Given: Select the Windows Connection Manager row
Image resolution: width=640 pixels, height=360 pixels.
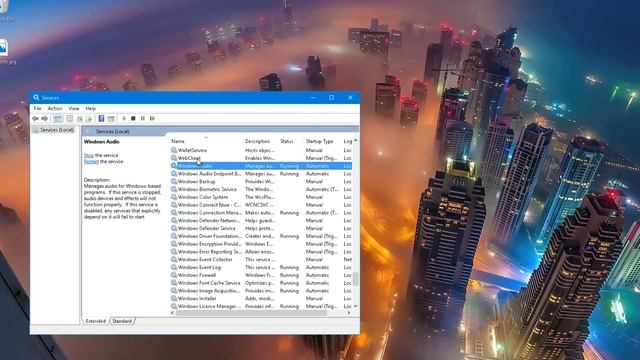Looking at the screenshot, I should click(x=261, y=213).
